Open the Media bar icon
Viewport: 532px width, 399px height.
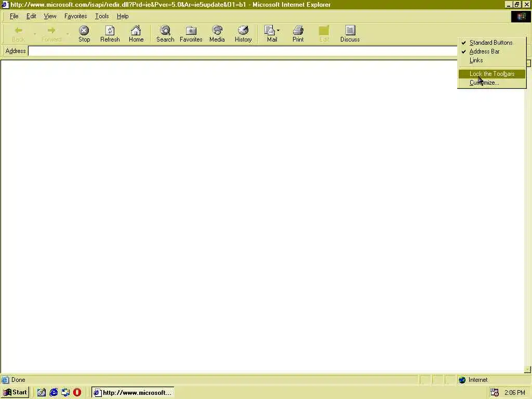tap(217, 34)
